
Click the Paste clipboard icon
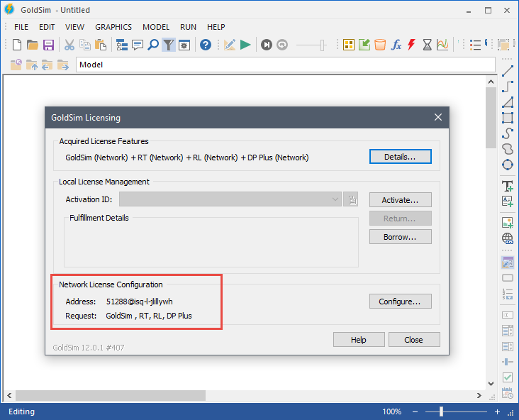(101, 45)
